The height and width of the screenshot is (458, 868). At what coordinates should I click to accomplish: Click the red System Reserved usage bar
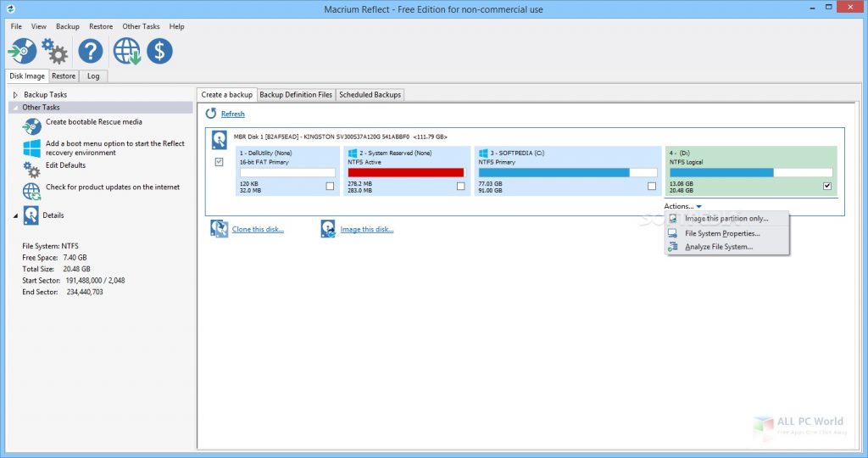point(406,173)
